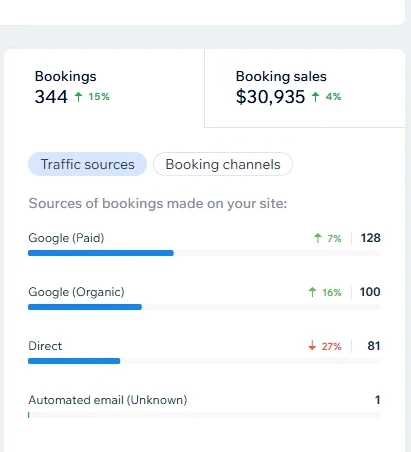The width and height of the screenshot is (411, 452).
Task: Click the 4% booking sales increase value
Action: (333, 97)
